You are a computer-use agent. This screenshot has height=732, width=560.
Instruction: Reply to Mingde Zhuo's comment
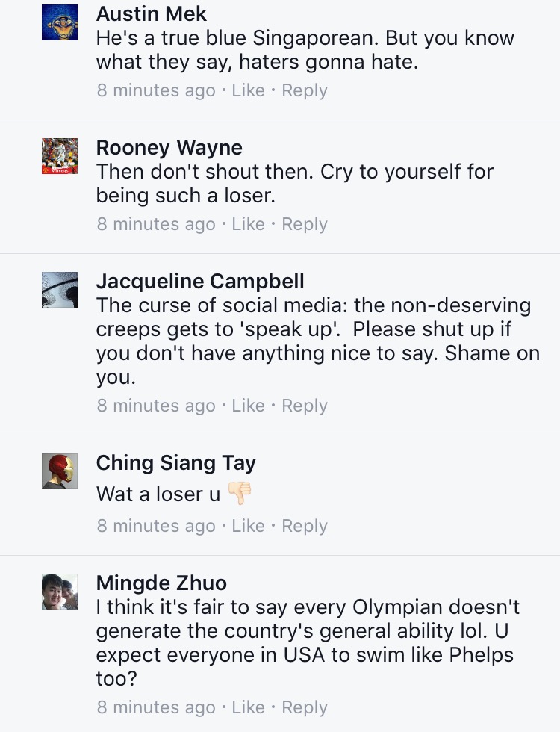(x=305, y=707)
